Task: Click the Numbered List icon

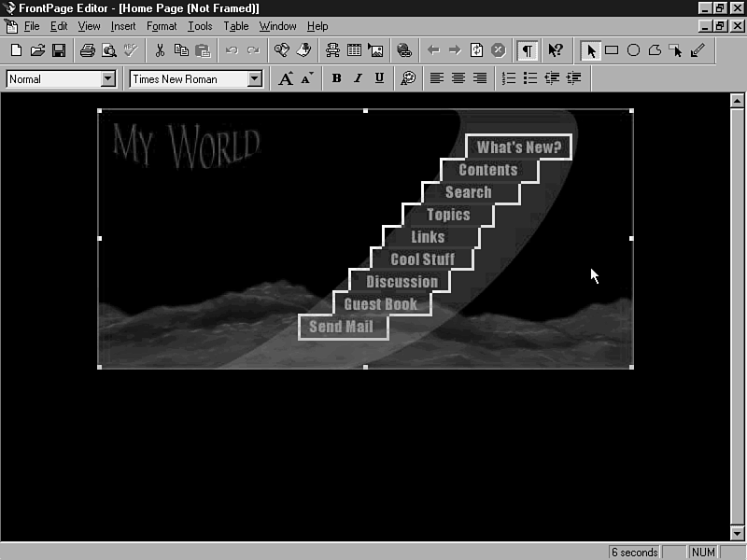Action: point(509,79)
